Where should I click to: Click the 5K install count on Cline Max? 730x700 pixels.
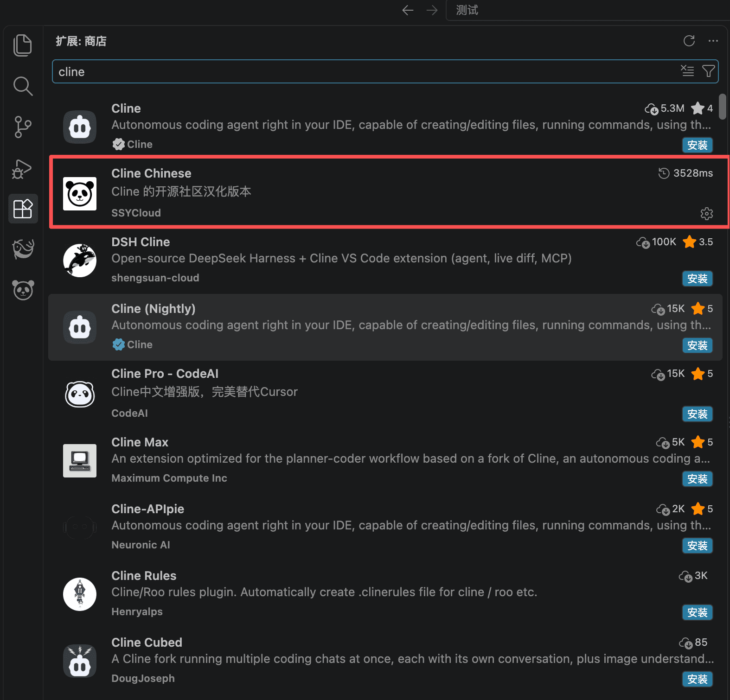pos(671,442)
